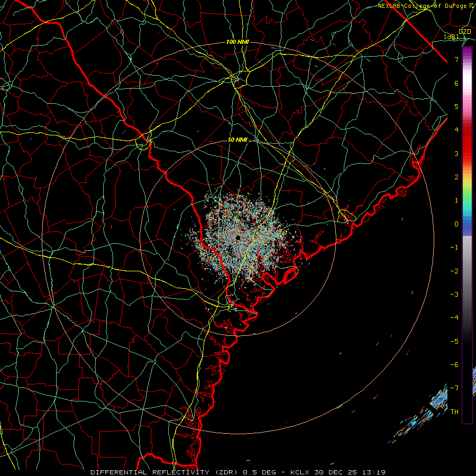Click the "7" value on the color scale
The width and height of the screenshot is (476, 476).
456,59
